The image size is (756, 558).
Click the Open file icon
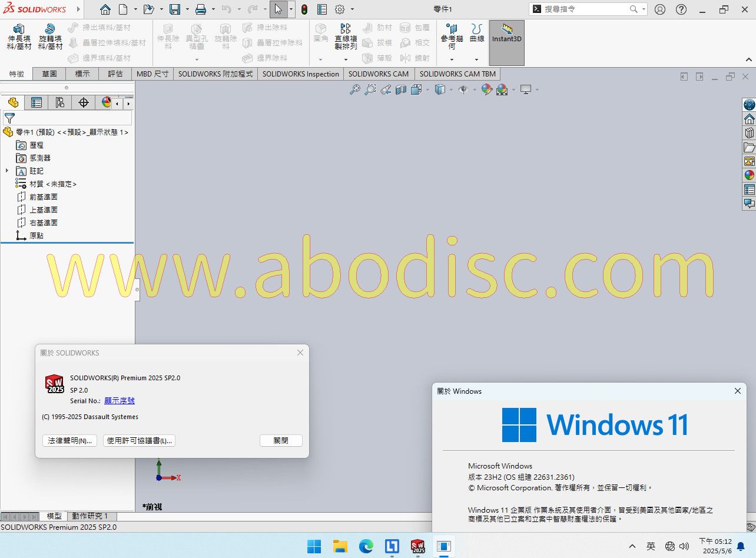click(148, 9)
